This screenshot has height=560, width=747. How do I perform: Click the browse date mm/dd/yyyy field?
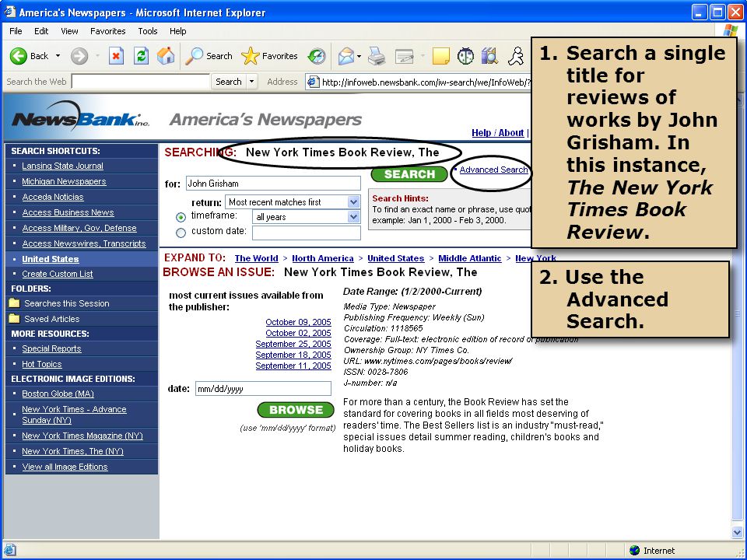click(263, 389)
